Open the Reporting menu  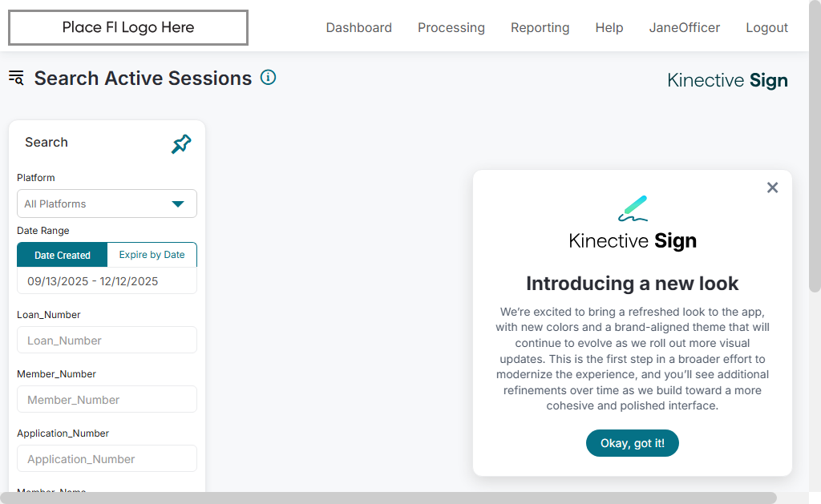tap(540, 28)
